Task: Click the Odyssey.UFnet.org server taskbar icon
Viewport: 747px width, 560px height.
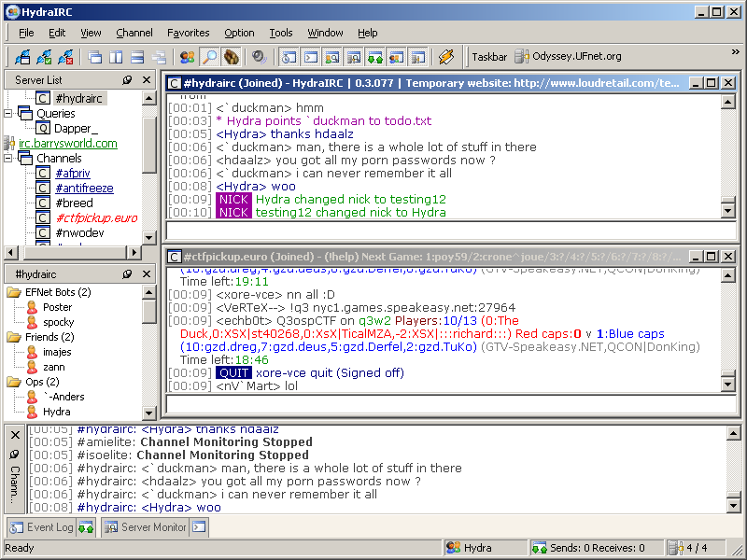Action: click(x=524, y=57)
